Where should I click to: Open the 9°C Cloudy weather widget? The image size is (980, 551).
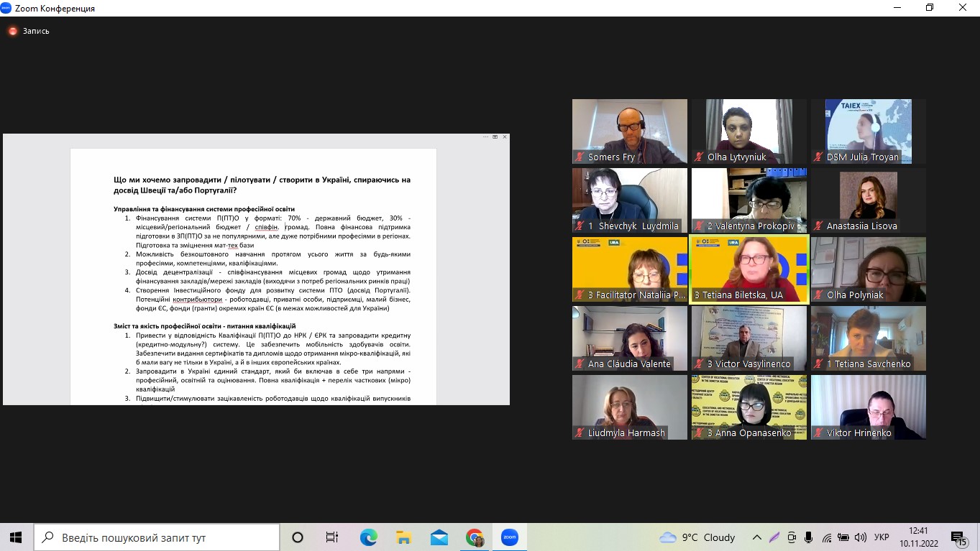[x=697, y=537]
